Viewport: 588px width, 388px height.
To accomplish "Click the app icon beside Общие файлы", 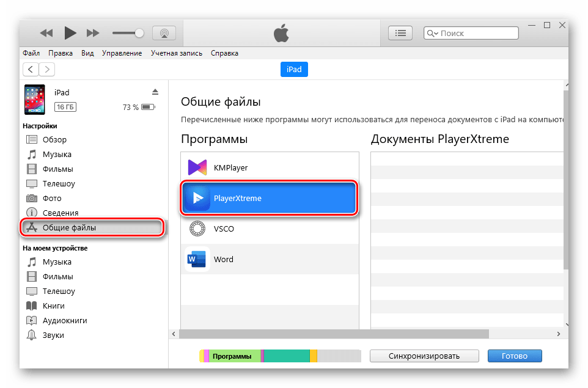I will (32, 227).
